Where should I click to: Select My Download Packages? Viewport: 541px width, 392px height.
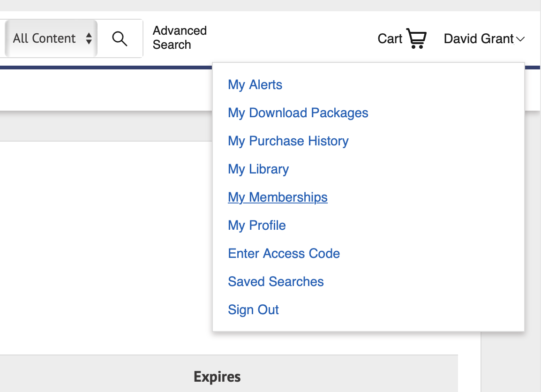(298, 113)
